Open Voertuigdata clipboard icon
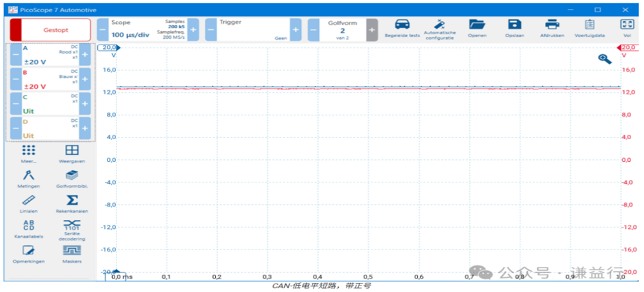The width and height of the screenshot is (644, 292). tap(589, 24)
